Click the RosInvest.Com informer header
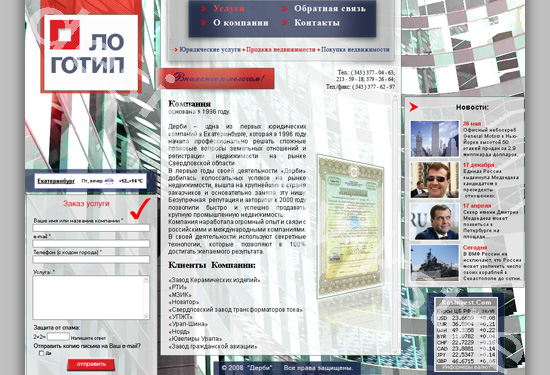The height and width of the screenshot is (375, 550). point(466,302)
